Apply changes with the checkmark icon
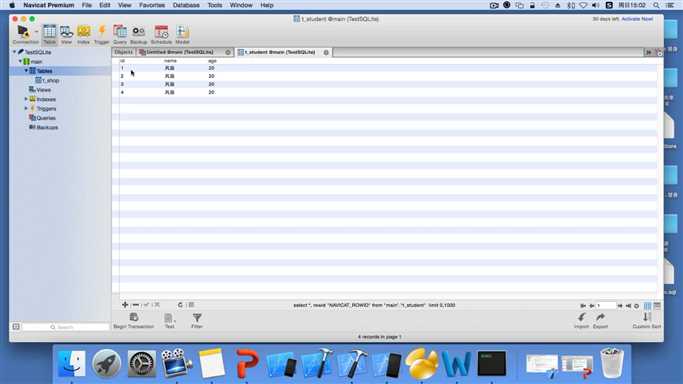This screenshot has width=683, height=384. (x=146, y=305)
